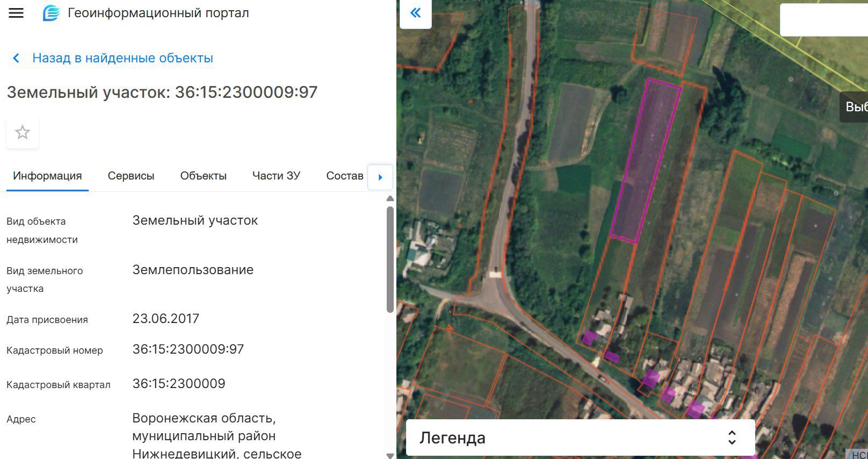Click the info panel vertical scrollbar thumb
The width and height of the screenshot is (868, 459).
click(390, 260)
